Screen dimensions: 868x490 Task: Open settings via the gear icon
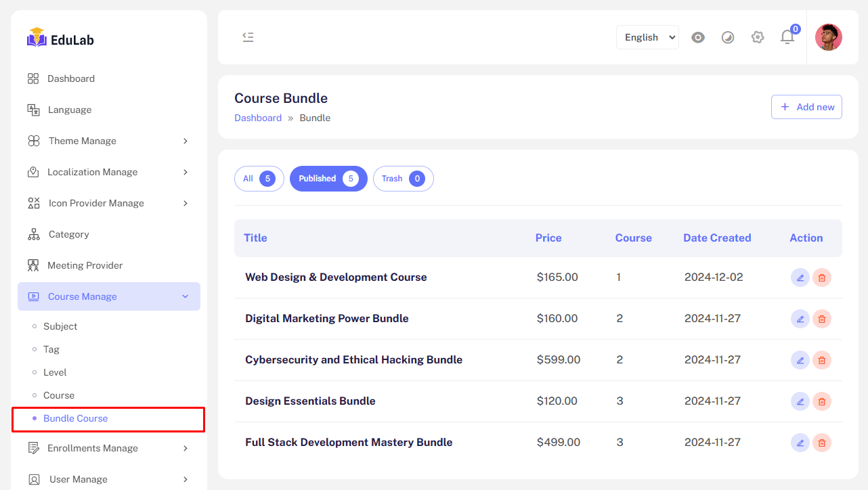pyautogui.click(x=758, y=37)
